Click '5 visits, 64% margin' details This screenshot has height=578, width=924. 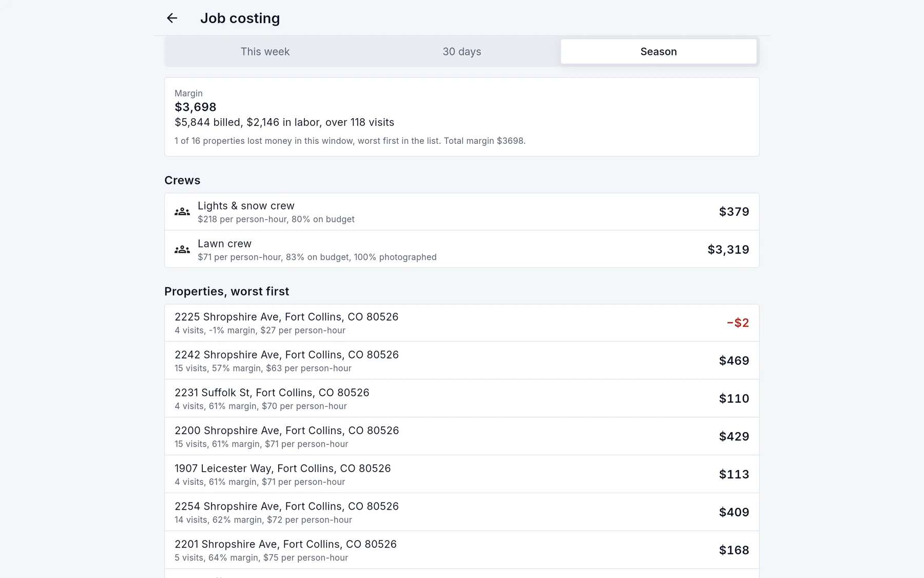[x=261, y=558]
